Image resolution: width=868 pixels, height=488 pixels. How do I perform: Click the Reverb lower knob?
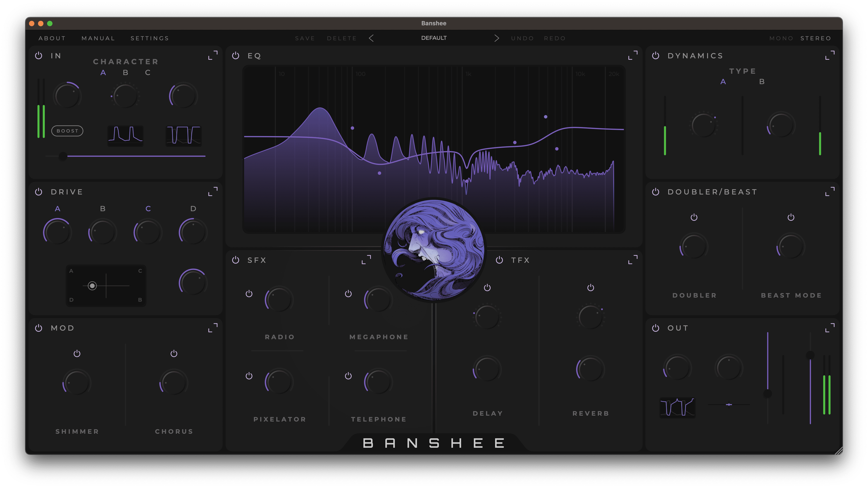pyautogui.click(x=591, y=369)
